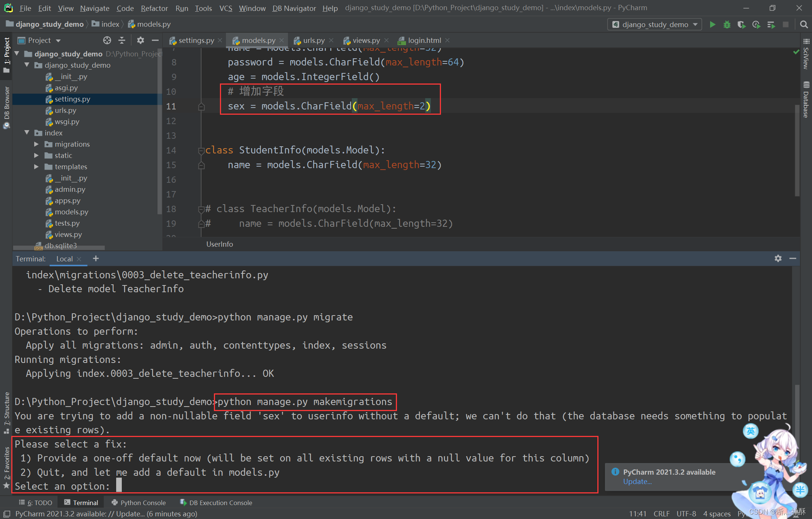This screenshot has width=812, height=519.
Task: Toggle the DB Browser side panel
Action: pyautogui.click(x=6, y=107)
